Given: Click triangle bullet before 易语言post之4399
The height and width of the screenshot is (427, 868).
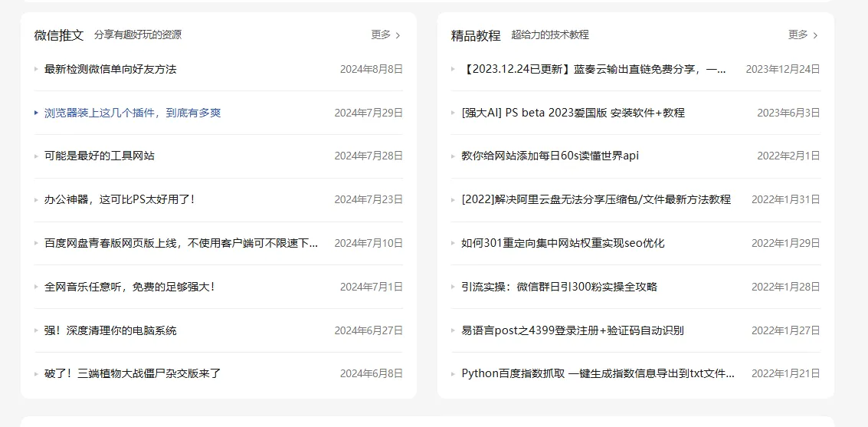Looking at the screenshot, I should 453,330.
